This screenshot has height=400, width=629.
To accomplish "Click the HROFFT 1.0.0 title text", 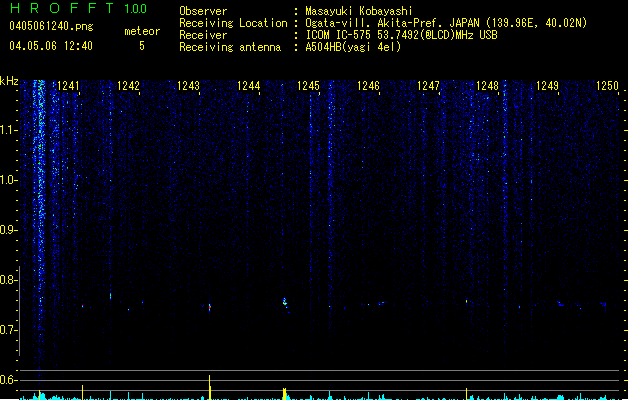I will [79, 8].
